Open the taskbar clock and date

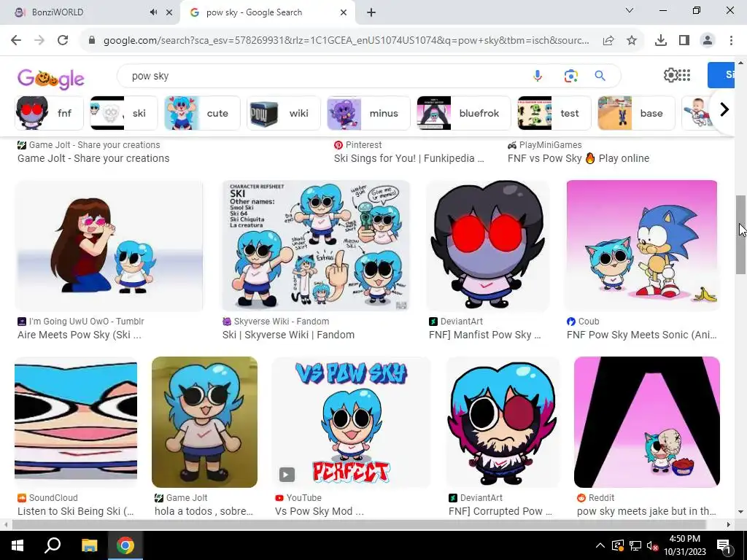coord(684,545)
